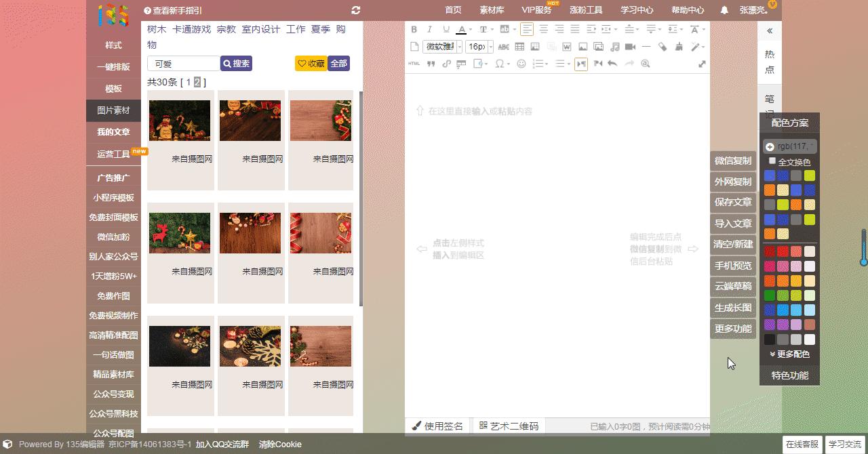Viewport: 868px width, 454px height.
Task: Click the undo arrow in the toolbar
Action: coord(612,64)
